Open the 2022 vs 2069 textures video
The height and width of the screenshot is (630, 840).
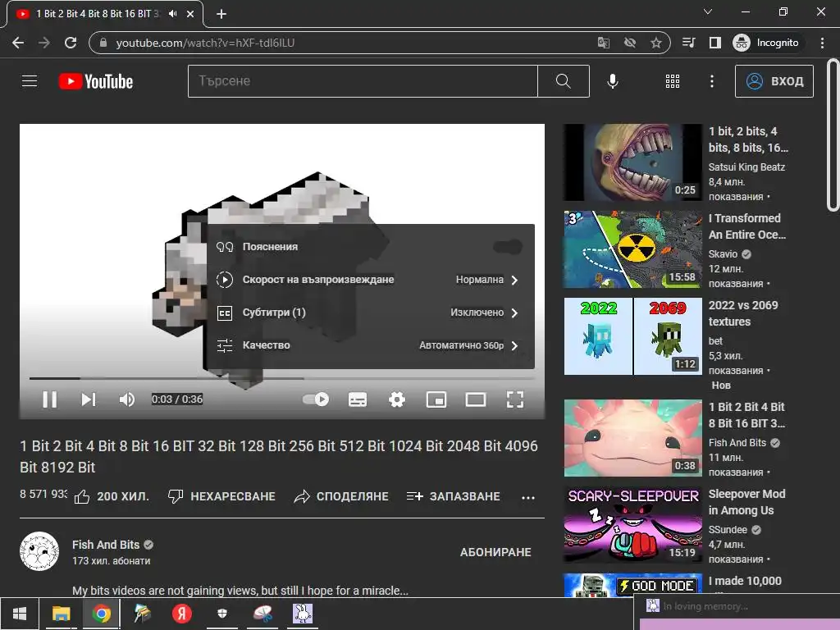632,336
